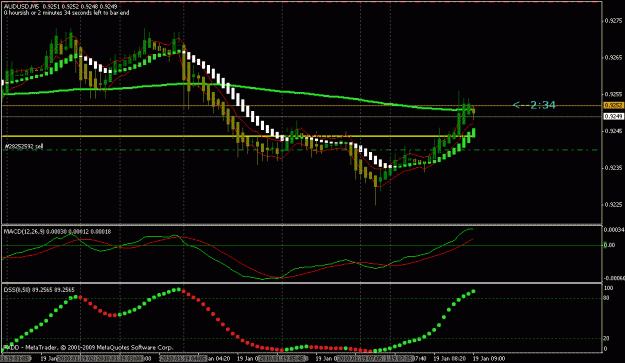Click the 0.9235 price axis label
The image size is (625, 363).
click(613, 168)
